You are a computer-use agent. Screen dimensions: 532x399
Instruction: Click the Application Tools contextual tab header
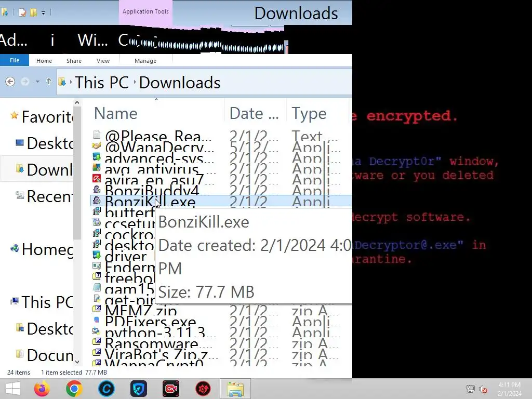[145, 11]
